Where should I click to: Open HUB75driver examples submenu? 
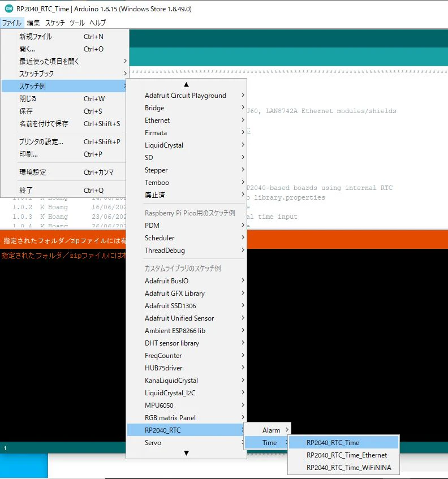(187, 368)
